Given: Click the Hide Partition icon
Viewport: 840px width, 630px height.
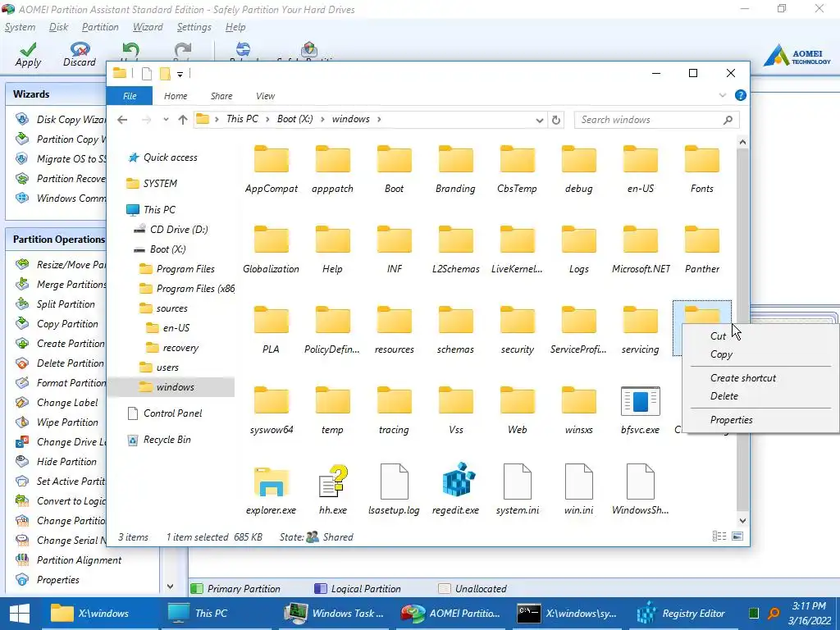Looking at the screenshot, I should [x=22, y=461].
